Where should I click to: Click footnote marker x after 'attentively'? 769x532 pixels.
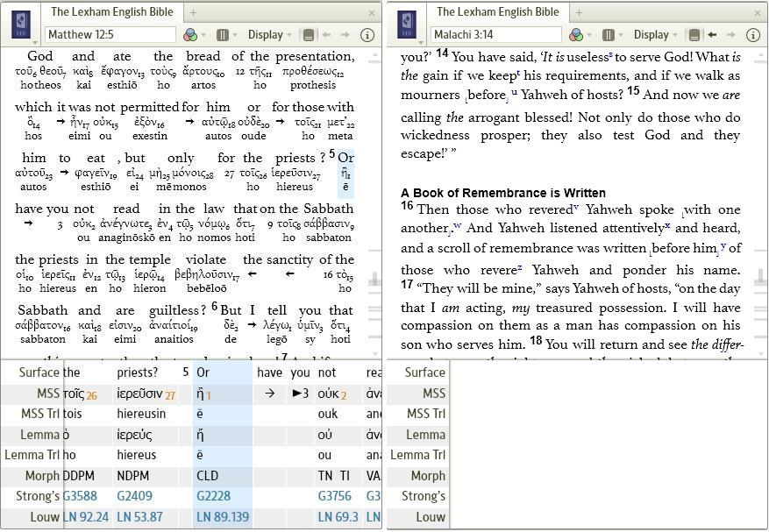point(667,224)
